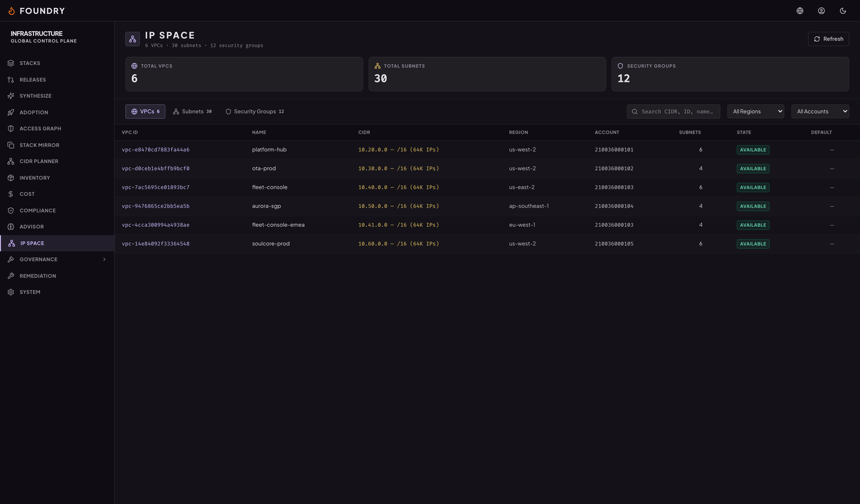
Task: Switch to the Subnets tab
Action: click(x=192, y=112)
